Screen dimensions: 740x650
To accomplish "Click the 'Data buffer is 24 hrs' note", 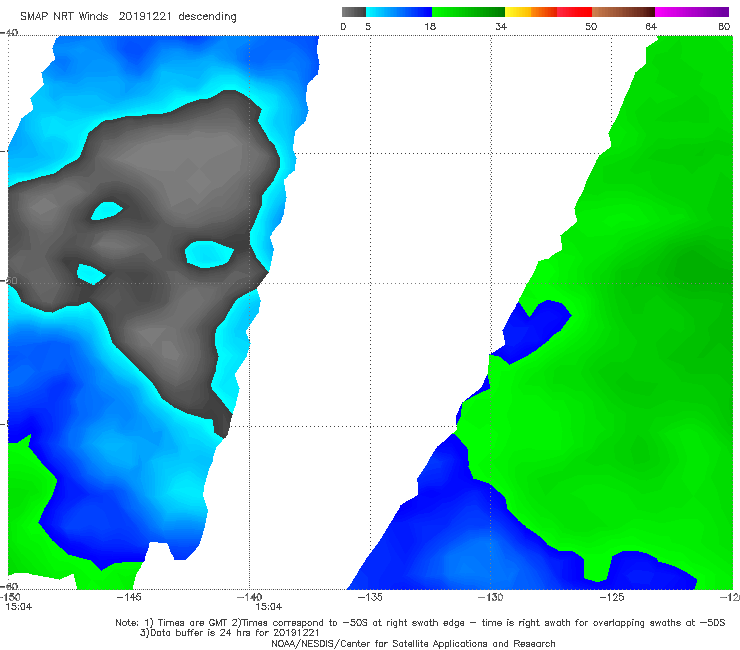I will click(199, 633).
